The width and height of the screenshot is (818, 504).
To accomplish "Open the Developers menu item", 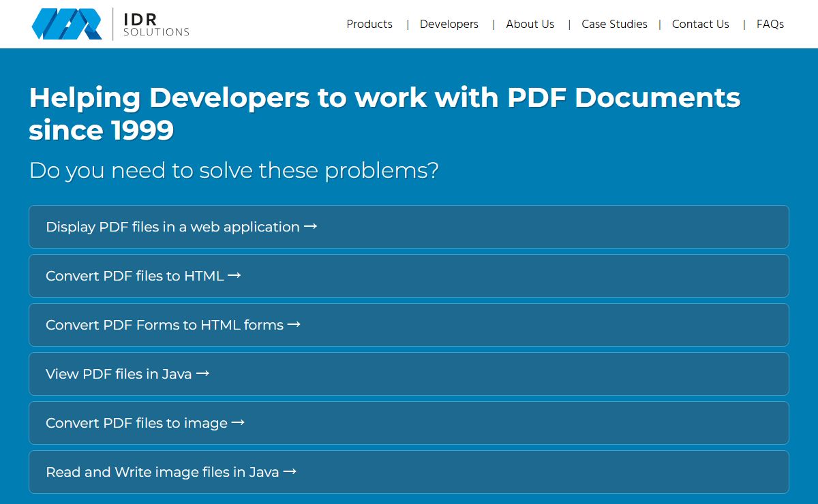I will (x=449, y=24).
